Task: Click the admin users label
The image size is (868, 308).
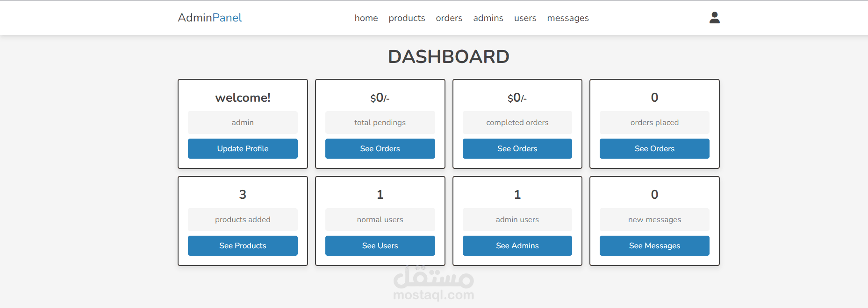Action: pyautogui.click(x=517, y=219)
